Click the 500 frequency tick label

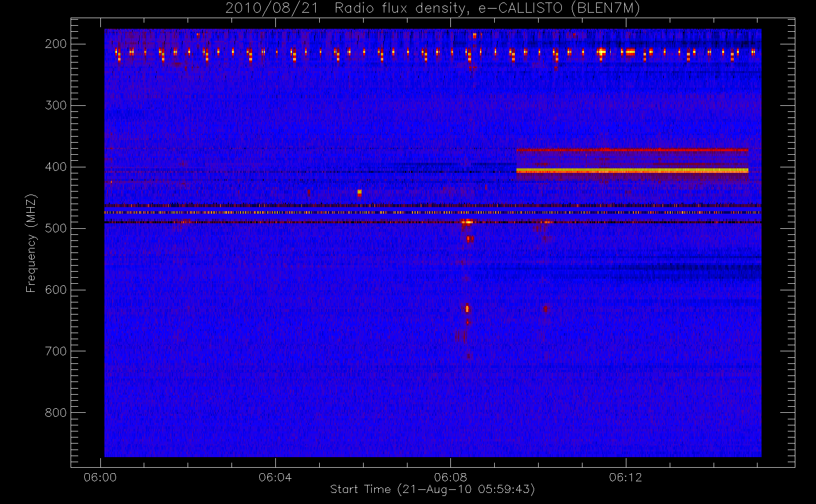point(55,228)
